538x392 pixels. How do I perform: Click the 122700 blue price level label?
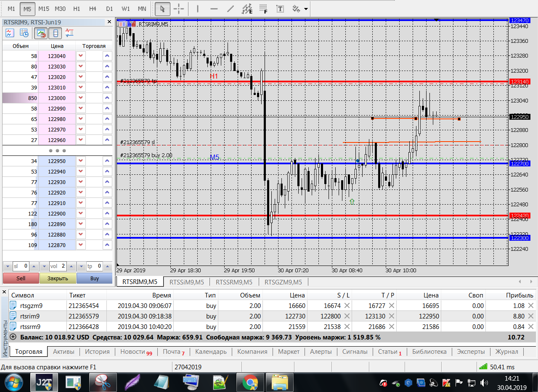pyautogui.click(x=519, y=163)
